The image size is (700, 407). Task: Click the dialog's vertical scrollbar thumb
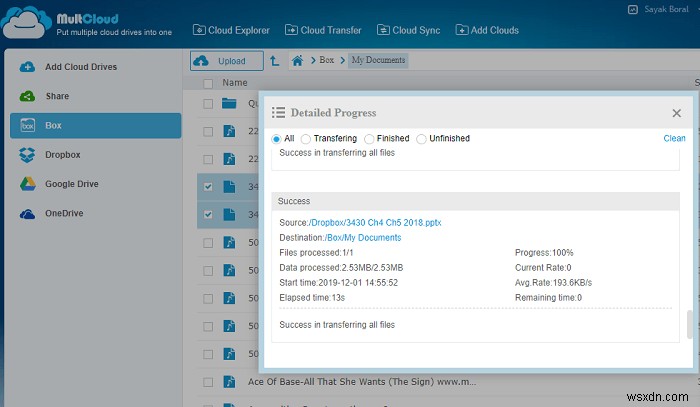(x=689, y=324)
